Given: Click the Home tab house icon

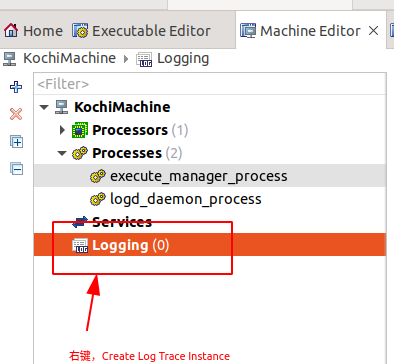Looking at the screenshot, I should pos(11,30).
